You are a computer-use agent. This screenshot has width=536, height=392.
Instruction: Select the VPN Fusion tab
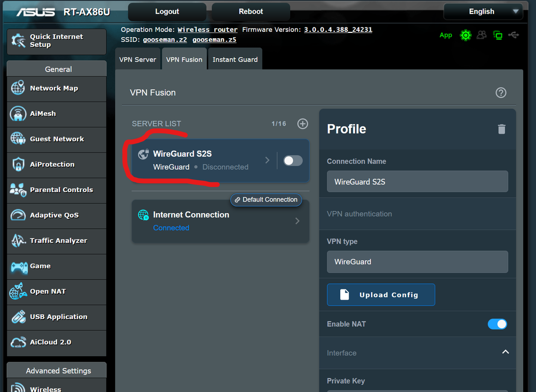click(184, 59)
